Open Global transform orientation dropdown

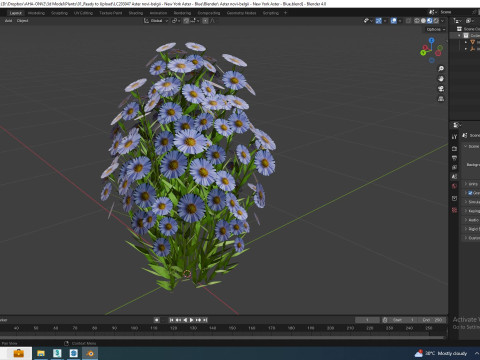(x=156, y=21)
